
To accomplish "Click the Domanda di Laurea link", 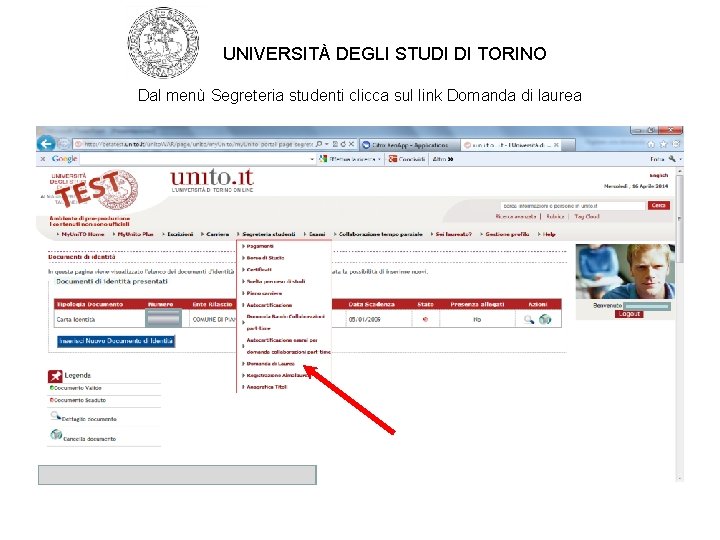I will pos(270,364).
